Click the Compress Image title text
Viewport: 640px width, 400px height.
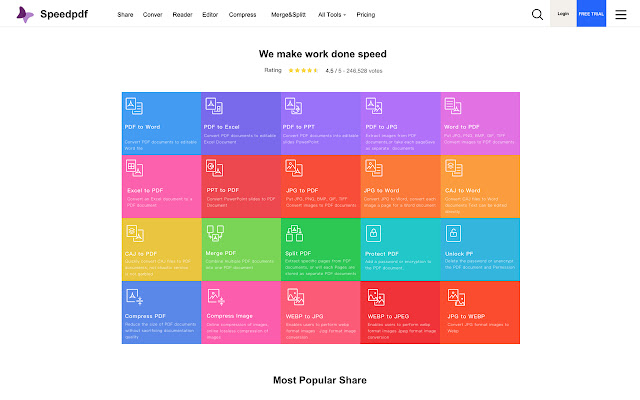[229, 316]
